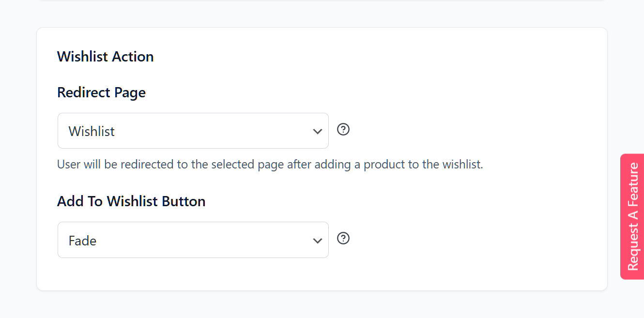This screenshot has height=318, width=644.
Task: Click the help icon beside the Fade dropdown
Action: [343, 239]
